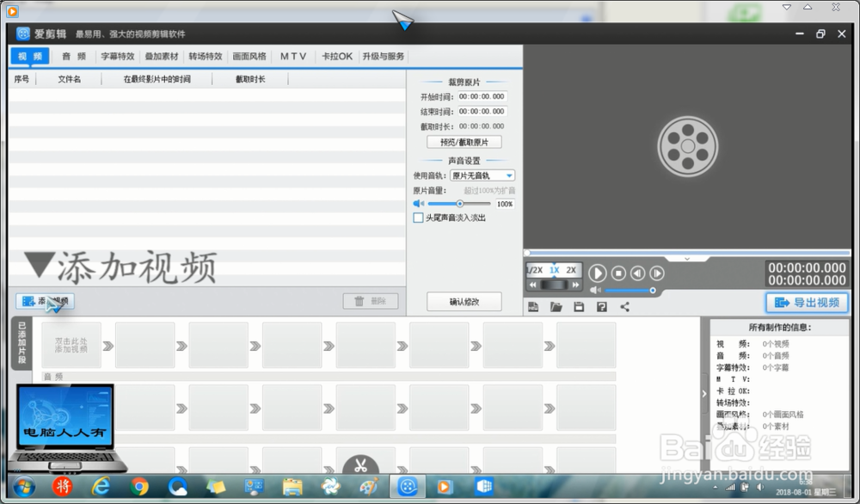Open the 卡拉OK tab

337,56
